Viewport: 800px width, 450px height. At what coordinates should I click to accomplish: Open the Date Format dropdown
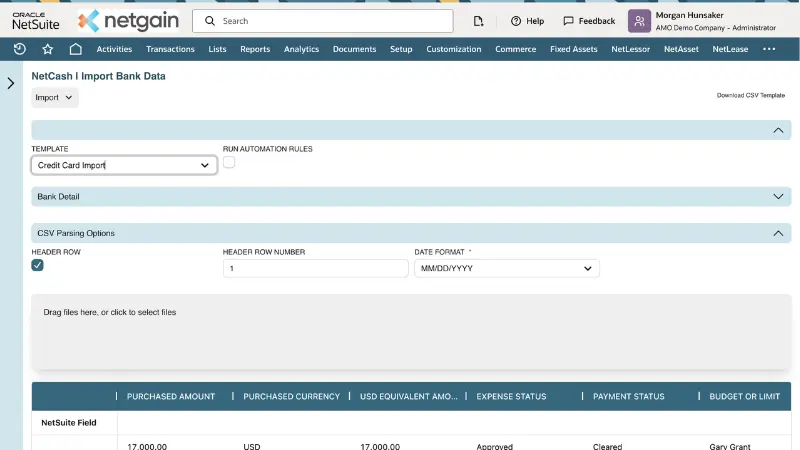click(x=507, y=268)
